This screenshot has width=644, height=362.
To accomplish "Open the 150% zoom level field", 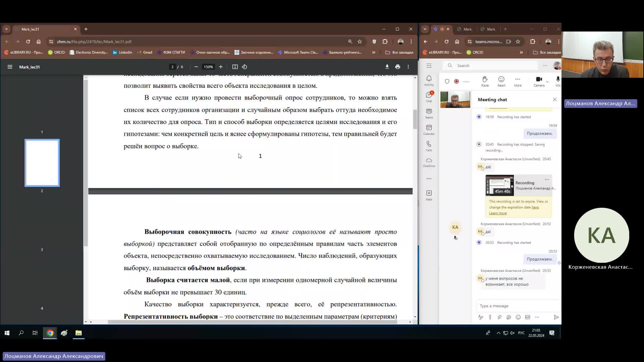I will (208, 67).
